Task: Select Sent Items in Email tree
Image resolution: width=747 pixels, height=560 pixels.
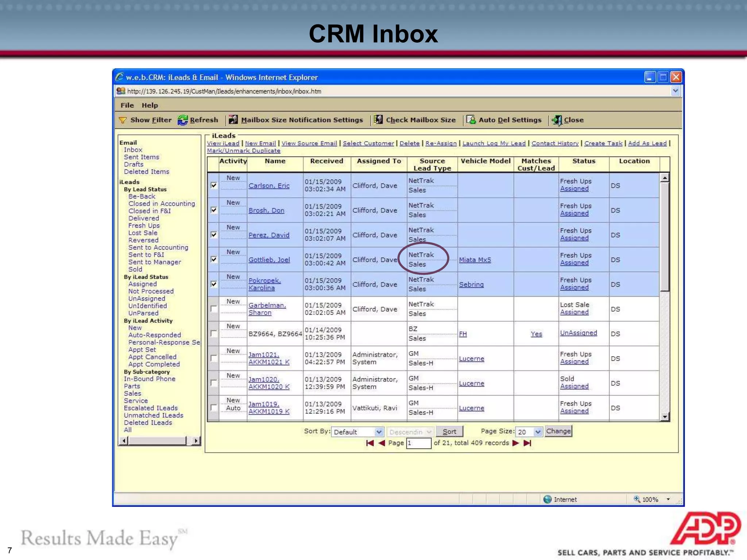Action: [142, 157]
